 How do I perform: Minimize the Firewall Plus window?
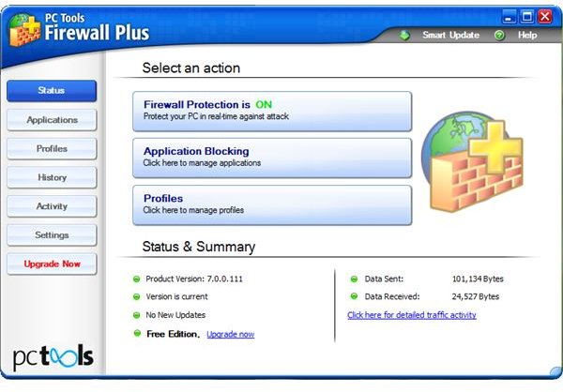509,17
